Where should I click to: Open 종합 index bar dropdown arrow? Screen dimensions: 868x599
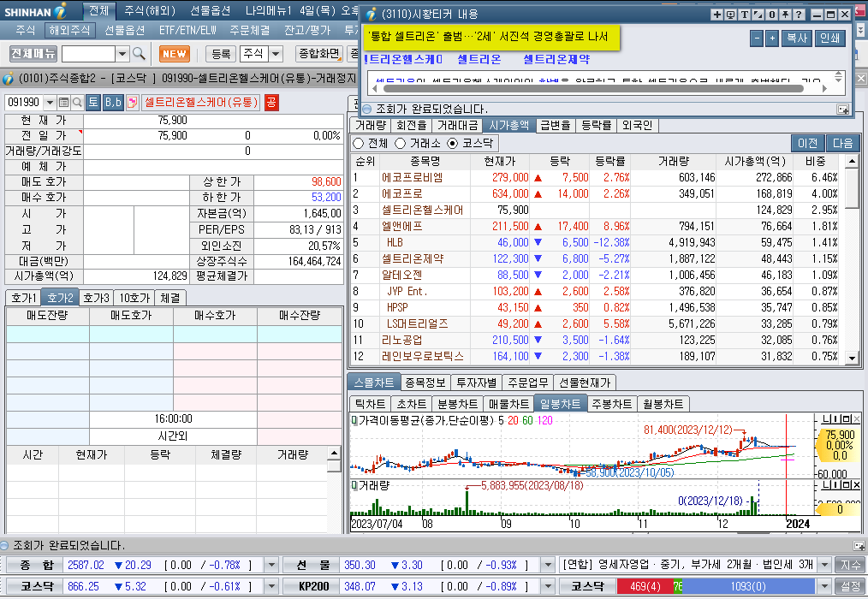pyautogui.click(x=271, y=566)
